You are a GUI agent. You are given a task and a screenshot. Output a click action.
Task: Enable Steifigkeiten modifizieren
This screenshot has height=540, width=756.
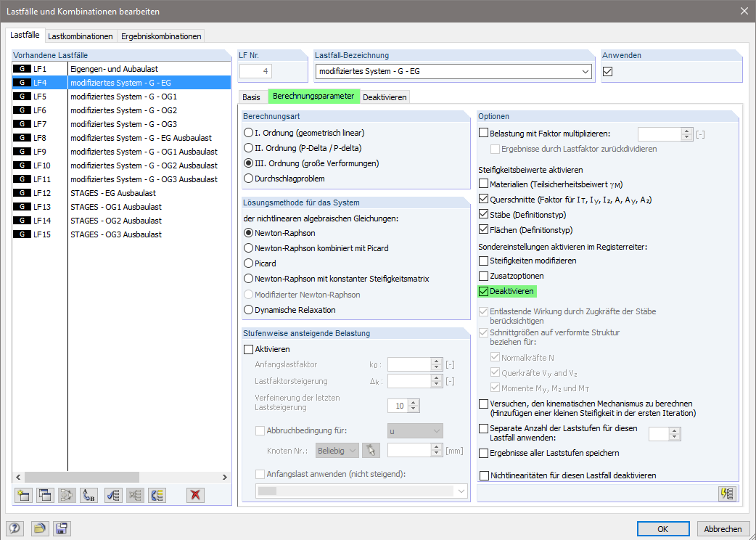485,261
